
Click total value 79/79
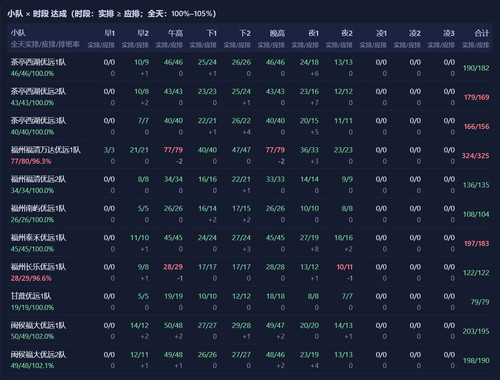(480, 302)
